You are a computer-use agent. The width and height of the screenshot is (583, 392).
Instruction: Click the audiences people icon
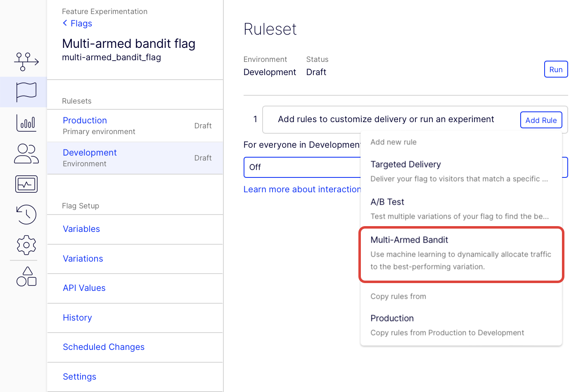coord(26,153)
